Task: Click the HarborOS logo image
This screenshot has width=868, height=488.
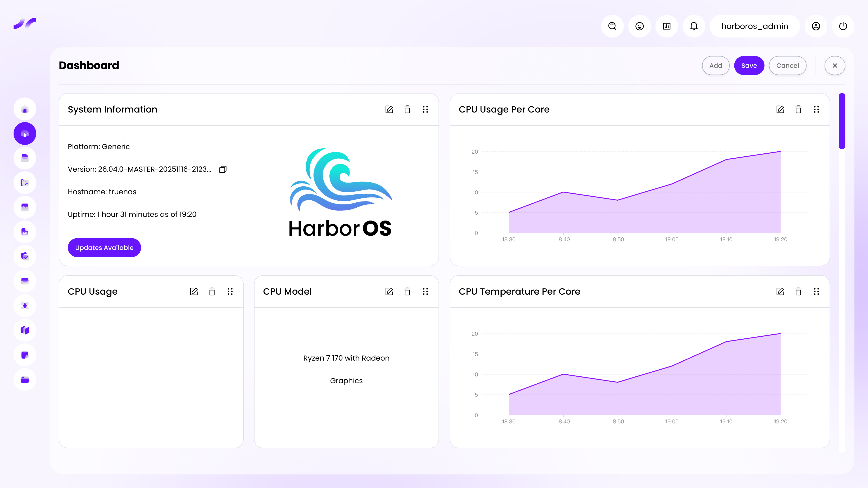Action: tap(340, 192)
